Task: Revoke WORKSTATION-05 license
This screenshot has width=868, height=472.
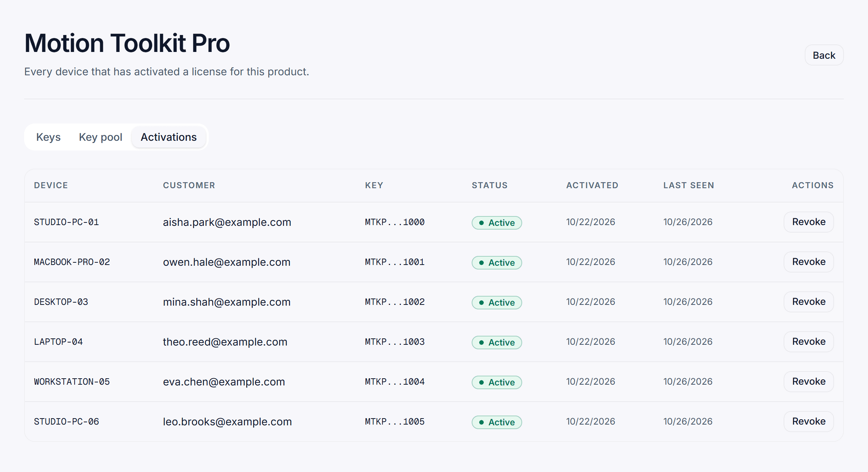Action: (x=809, y=382)
